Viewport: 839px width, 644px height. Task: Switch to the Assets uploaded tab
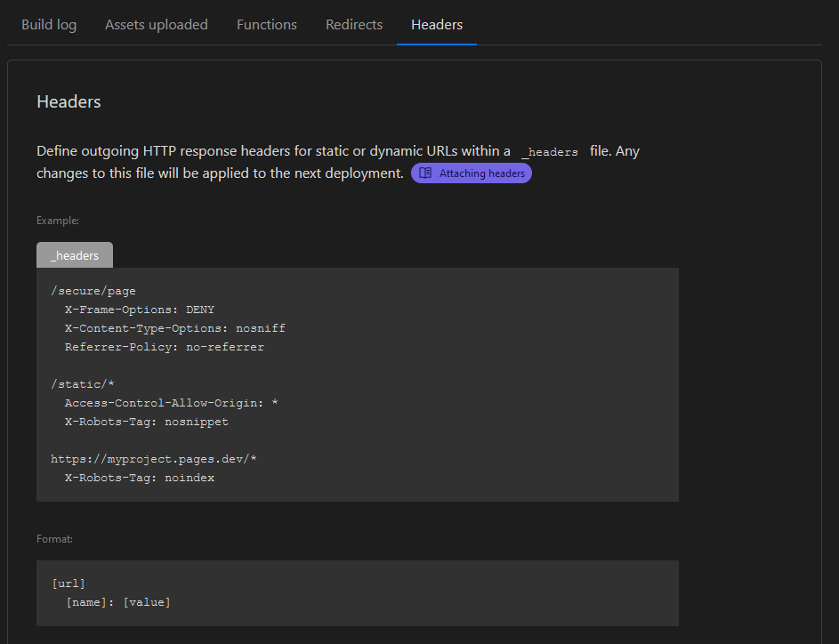(157, 25)
